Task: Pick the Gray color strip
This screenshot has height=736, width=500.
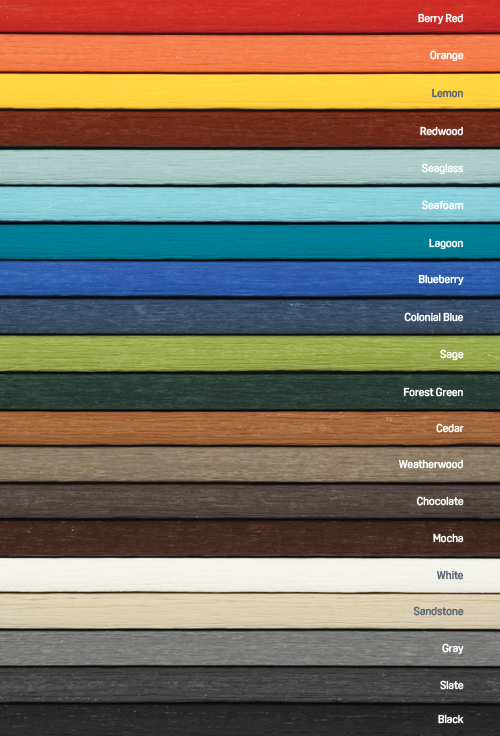Action: point(250,648)
